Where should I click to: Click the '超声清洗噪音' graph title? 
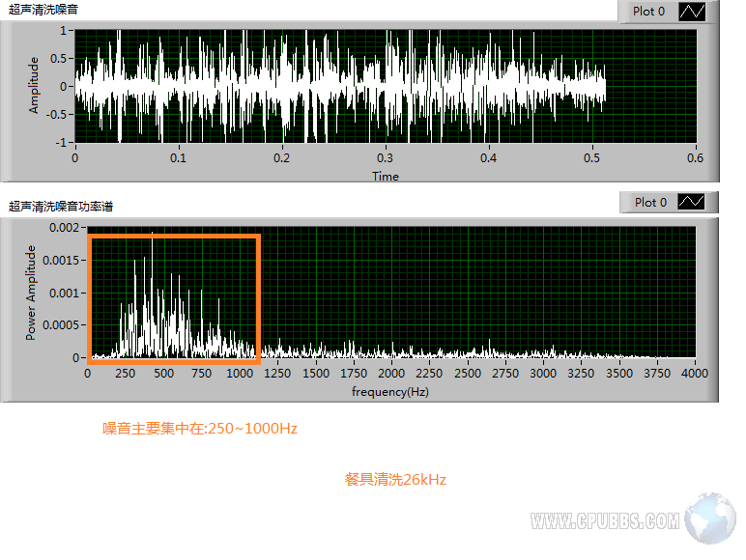43,10
